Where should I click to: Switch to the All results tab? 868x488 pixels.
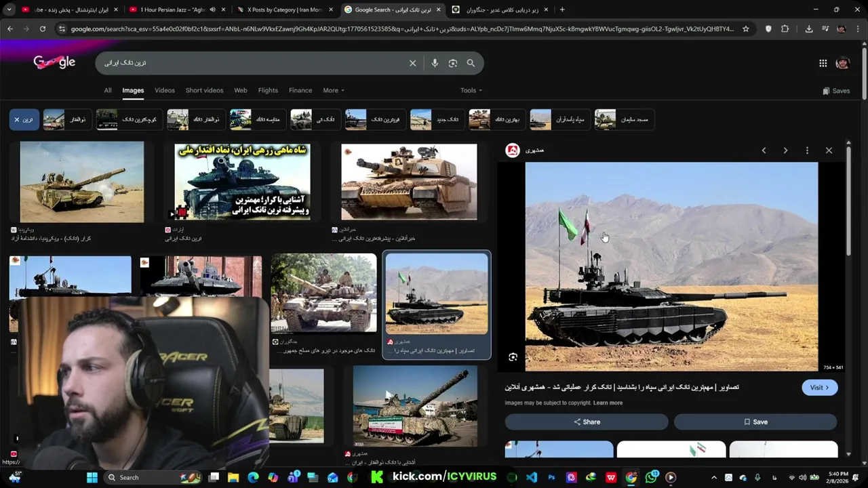pyautogui.click(x=107, y=90)
